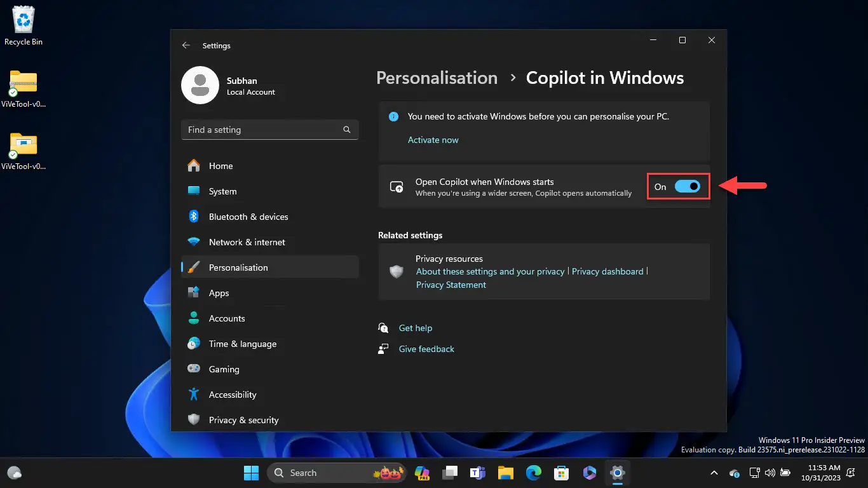Open the Gaming settings page
The width and height of the screenshot is (868, 488).
(270, 369)
